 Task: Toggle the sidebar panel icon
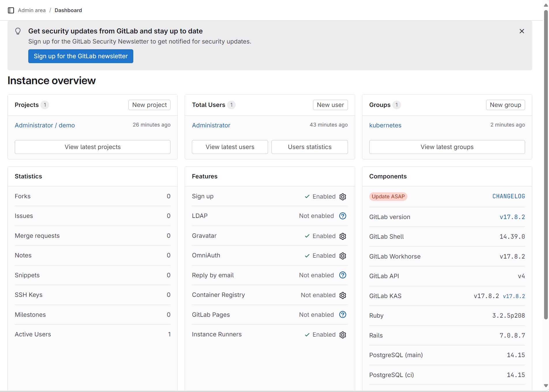11,10
